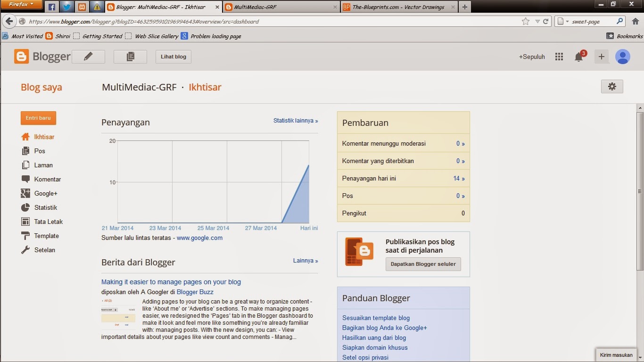The image size is (644, 362).
Task: Open the Getting Started bookmark
Action: click(x=98, y=36)
